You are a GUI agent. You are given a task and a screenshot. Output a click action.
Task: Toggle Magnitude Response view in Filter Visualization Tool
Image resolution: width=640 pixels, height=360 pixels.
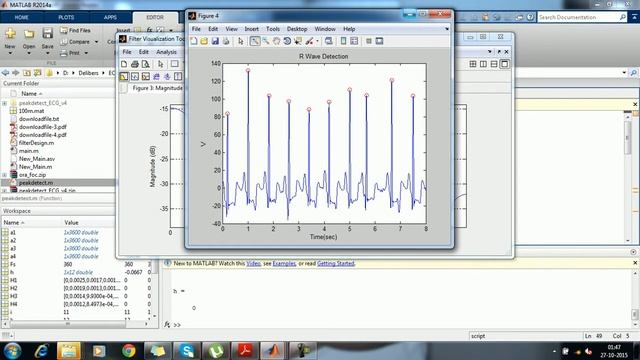pyautogui.click(x=124, y=76)
